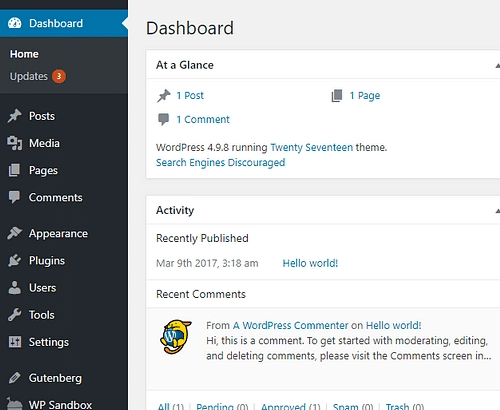Collapse the Activity panel
This screenshot has height=410, width=500.
click(x=497, y=211)
